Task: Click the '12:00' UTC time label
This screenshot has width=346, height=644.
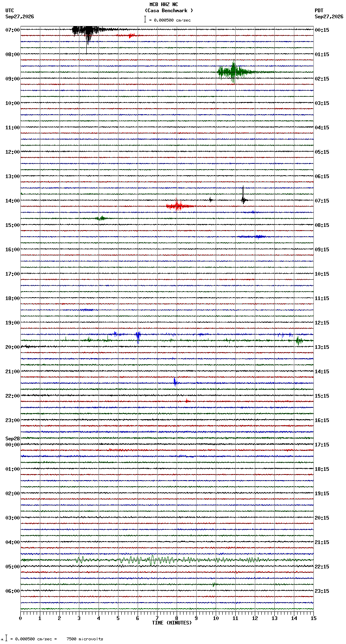Action: [x=13, y=152]
